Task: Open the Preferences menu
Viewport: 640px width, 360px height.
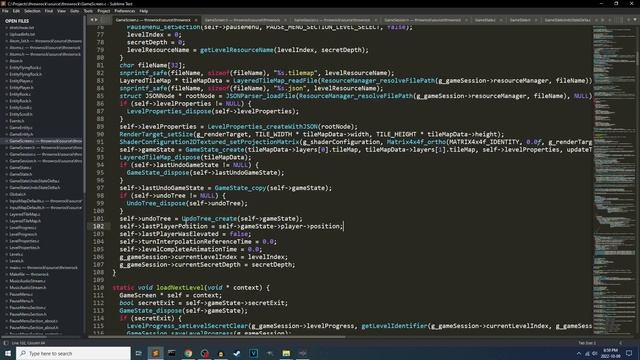Action: pyautogui.click(x=124, y=11)
